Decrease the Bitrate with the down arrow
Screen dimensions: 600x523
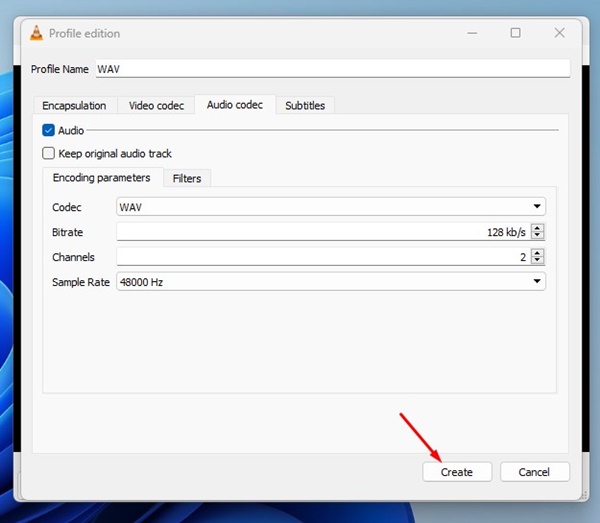click(x=537, y=235)
